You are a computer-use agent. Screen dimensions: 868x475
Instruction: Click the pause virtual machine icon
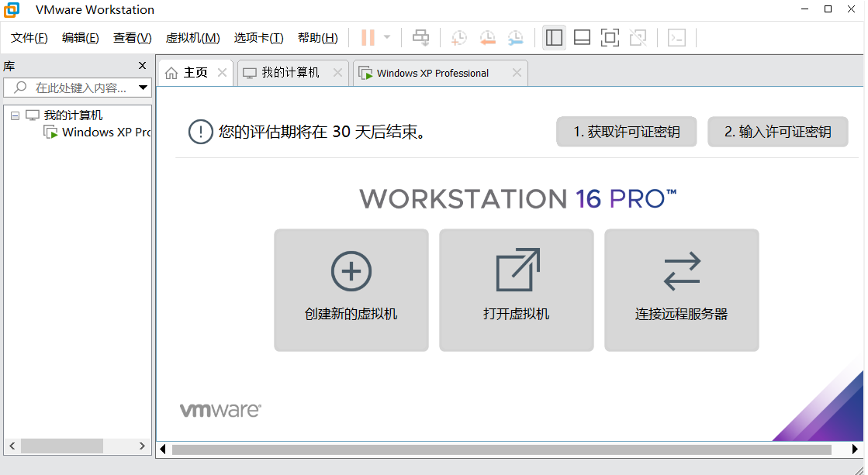coord(368,38)
